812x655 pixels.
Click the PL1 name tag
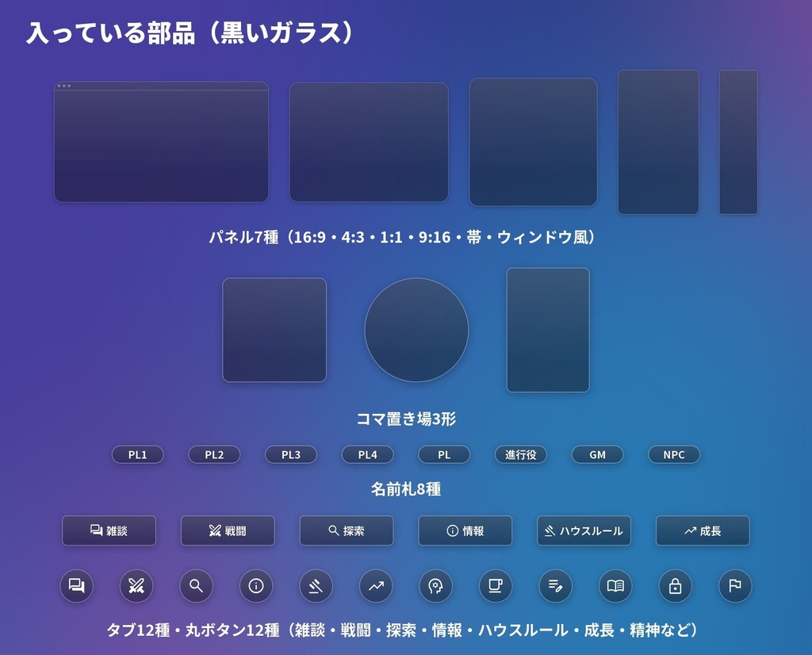(x=138, y=454)
